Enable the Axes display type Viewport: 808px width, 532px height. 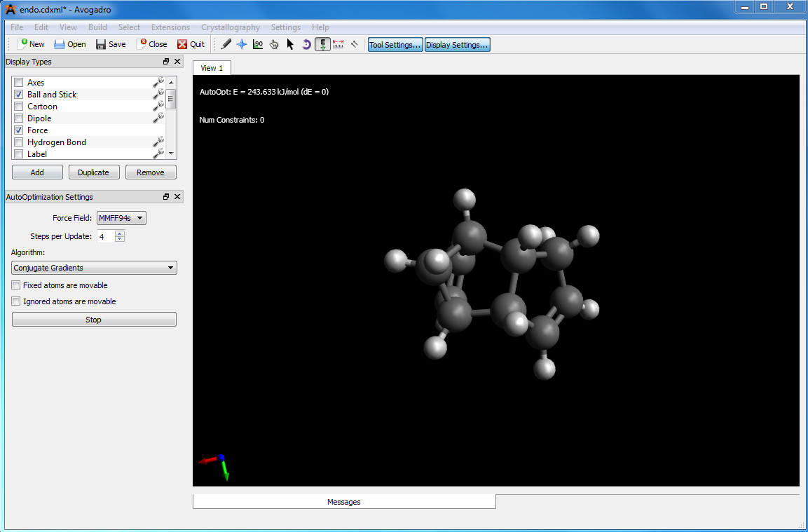click(19, 83)
